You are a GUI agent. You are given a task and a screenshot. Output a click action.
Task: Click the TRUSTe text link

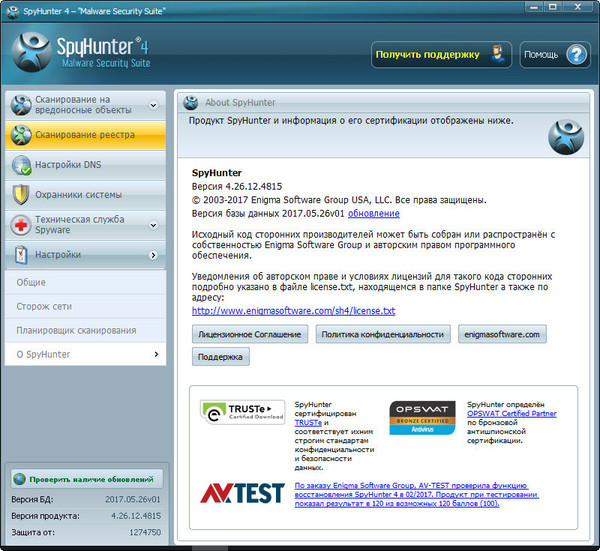[x=308, y=423]
